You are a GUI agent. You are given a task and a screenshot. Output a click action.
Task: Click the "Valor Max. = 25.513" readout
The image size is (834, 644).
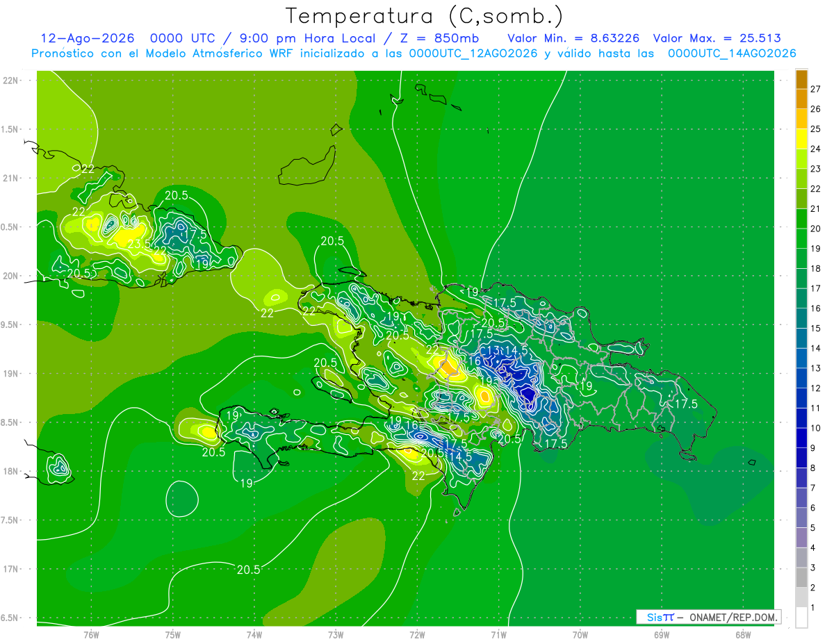(x=716, y=38)
